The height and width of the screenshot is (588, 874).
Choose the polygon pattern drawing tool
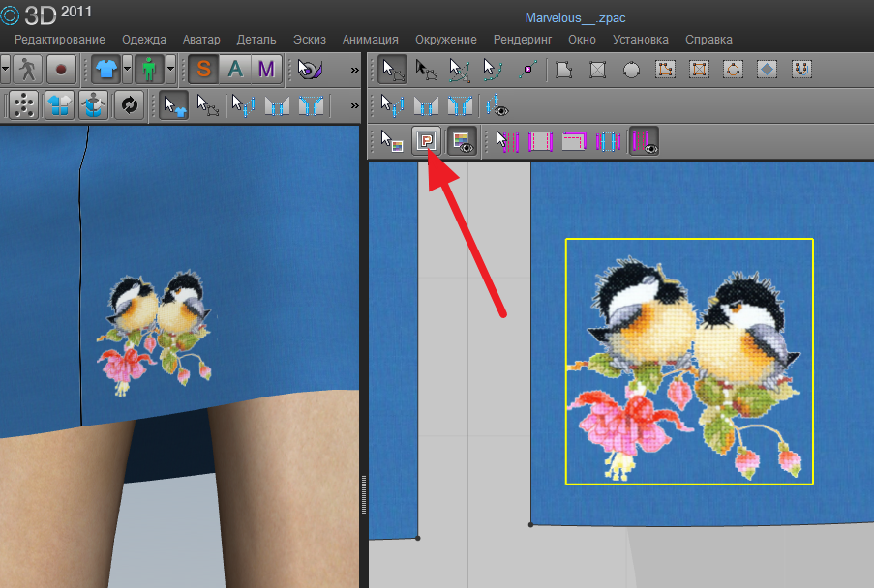tap(564, 70)
